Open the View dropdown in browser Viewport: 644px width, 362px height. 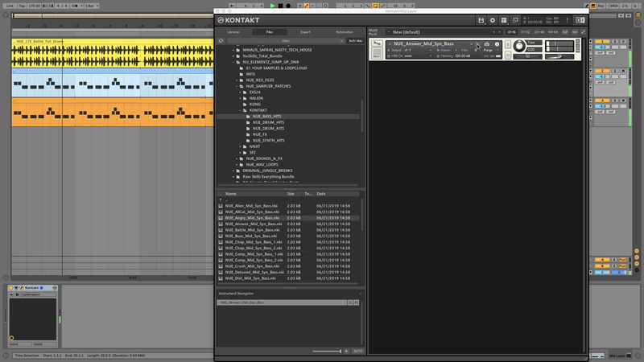[x=285, y=41]
